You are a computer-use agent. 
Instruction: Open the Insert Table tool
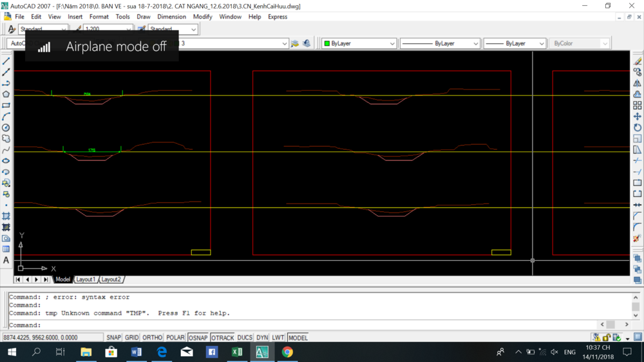[6, 249]
